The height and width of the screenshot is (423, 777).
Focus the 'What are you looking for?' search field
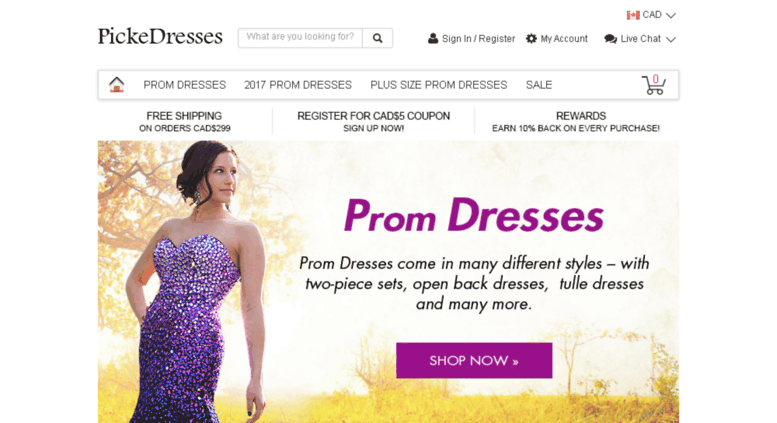[300, 38]
